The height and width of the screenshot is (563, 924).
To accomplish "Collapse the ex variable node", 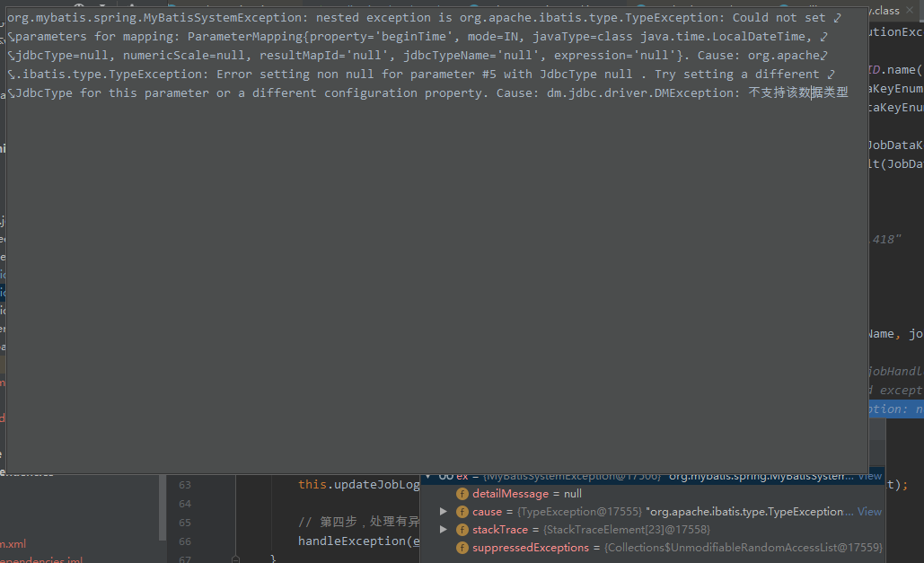I will (428, 476).
